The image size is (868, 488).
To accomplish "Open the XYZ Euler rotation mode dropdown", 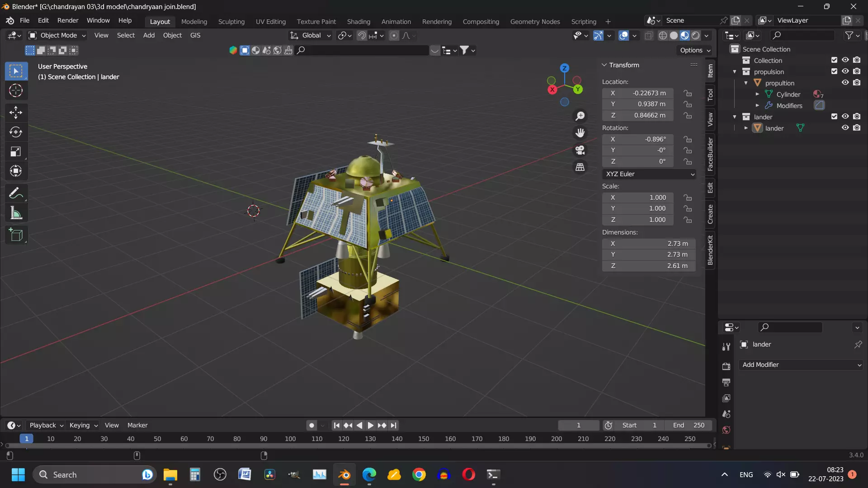I will click(x=649, y=174).
